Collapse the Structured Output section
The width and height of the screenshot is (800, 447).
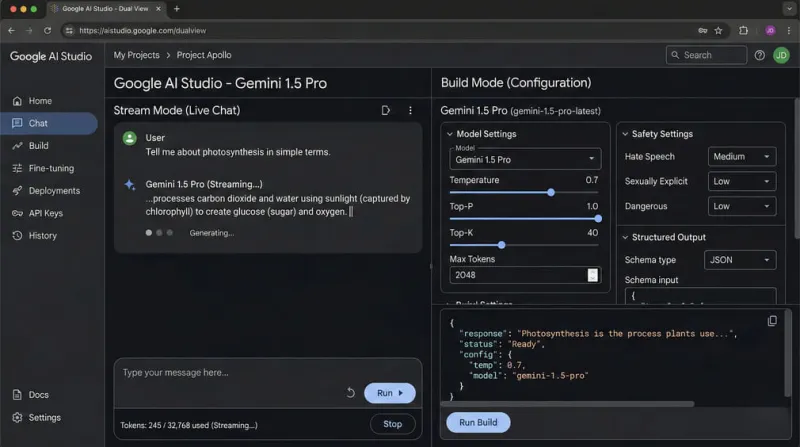coord(625,237)
